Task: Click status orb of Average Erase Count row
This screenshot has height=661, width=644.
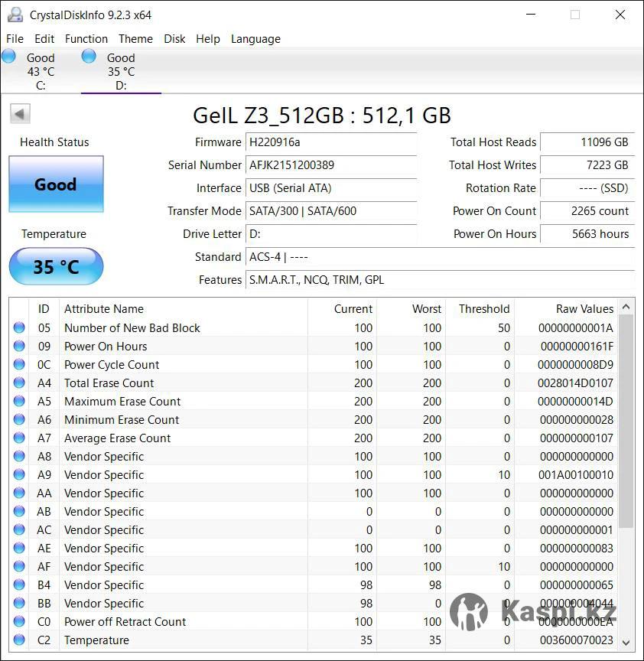Action: (x=19, y=438)
